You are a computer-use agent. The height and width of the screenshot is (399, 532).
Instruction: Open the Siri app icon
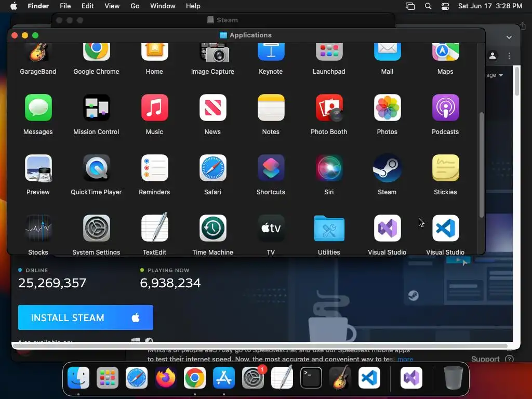[x=329, y=168]
